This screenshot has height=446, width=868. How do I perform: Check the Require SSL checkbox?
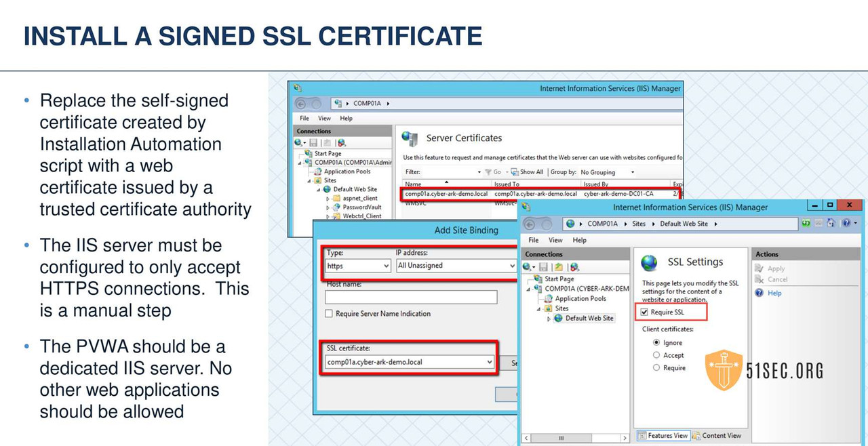[645, 312]
